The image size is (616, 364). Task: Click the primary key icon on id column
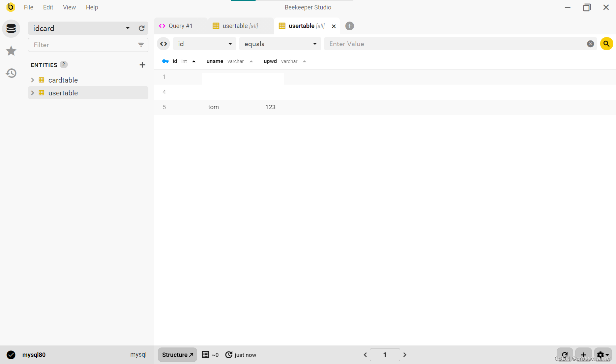click(x=165, y=61)
